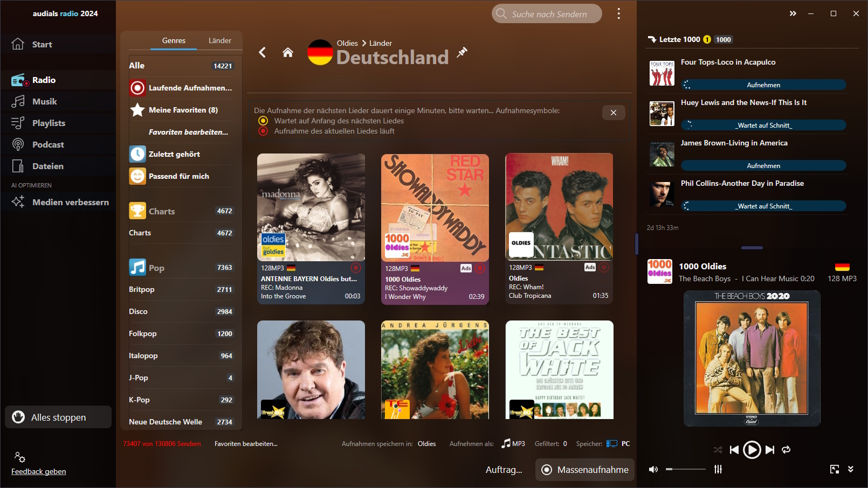This screenshot has width=868, height=488.
Task: Select the Italopop genre
Action: 181,355
